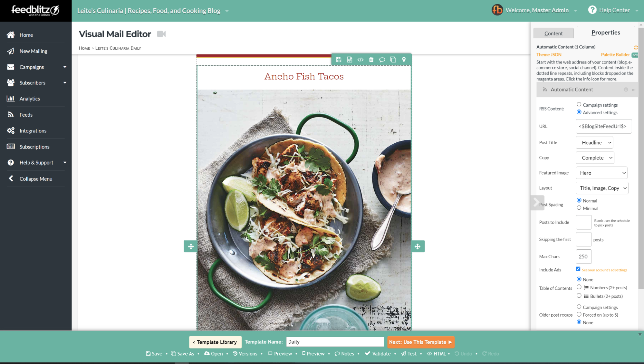Click the comment icon in editor toolbar
The height and width of the screenshot is (364, 644).
[382, 59]
